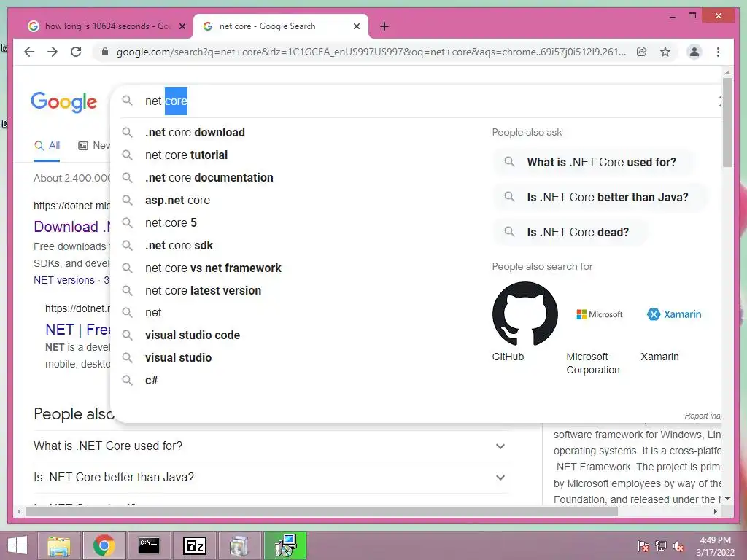The width and height of the screenshot is (747, 560).
Task: Open a new tab with plus button
Action: 384,27
